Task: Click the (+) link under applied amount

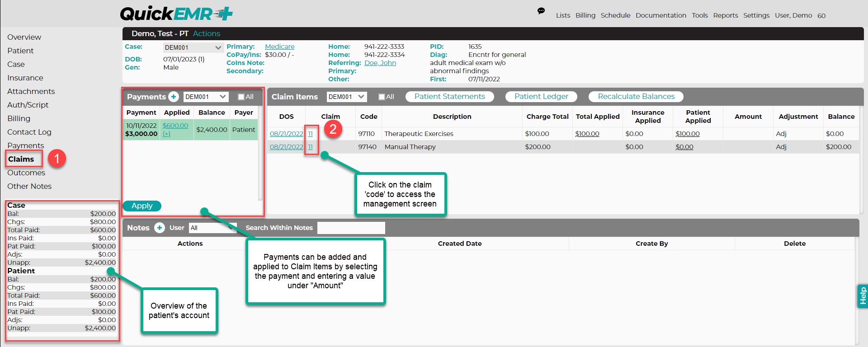Action: 166,134
